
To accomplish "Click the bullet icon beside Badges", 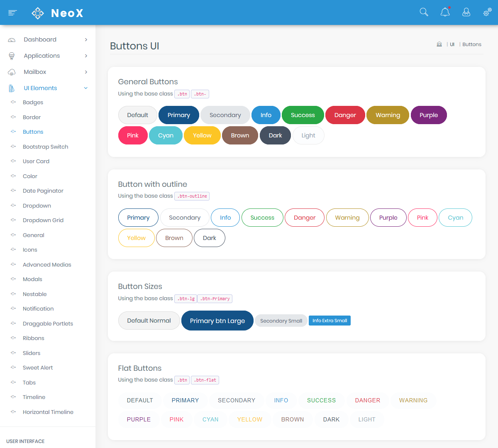I will coord(13,102).
